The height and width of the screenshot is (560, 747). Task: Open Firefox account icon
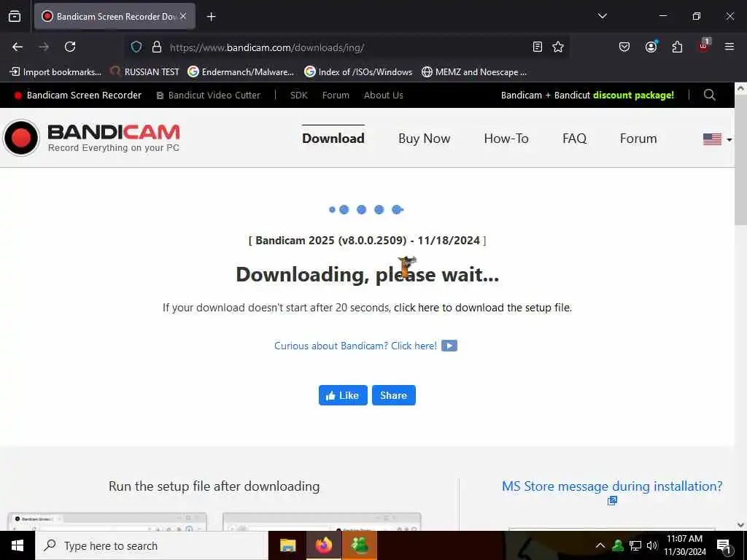coord(651,47)
